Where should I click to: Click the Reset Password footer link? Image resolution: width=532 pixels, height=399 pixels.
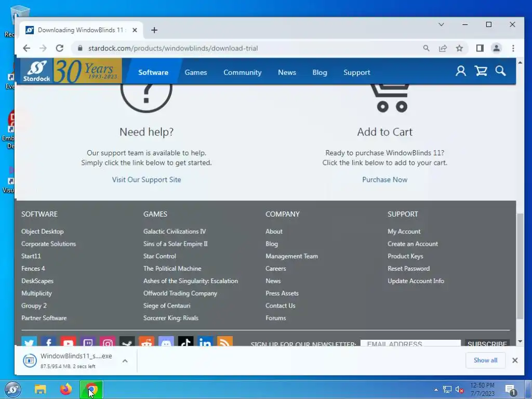(408, 269)
